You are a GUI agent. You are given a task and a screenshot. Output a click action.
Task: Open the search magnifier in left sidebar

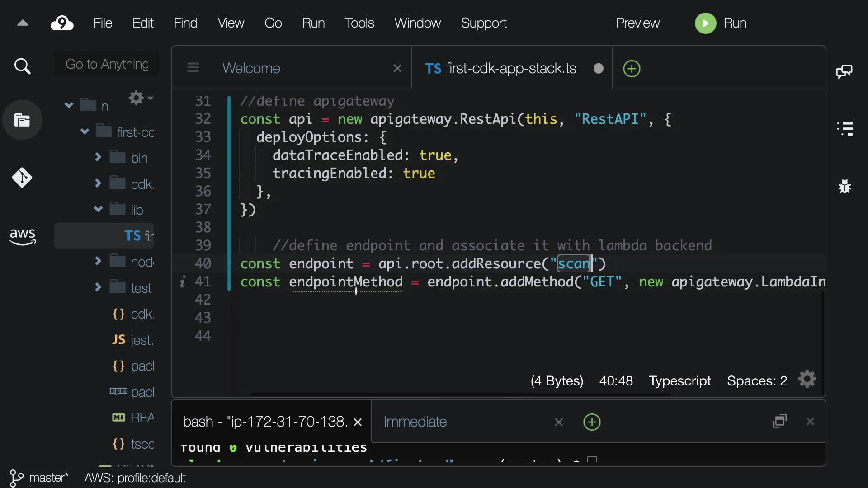tap(22, 67)
